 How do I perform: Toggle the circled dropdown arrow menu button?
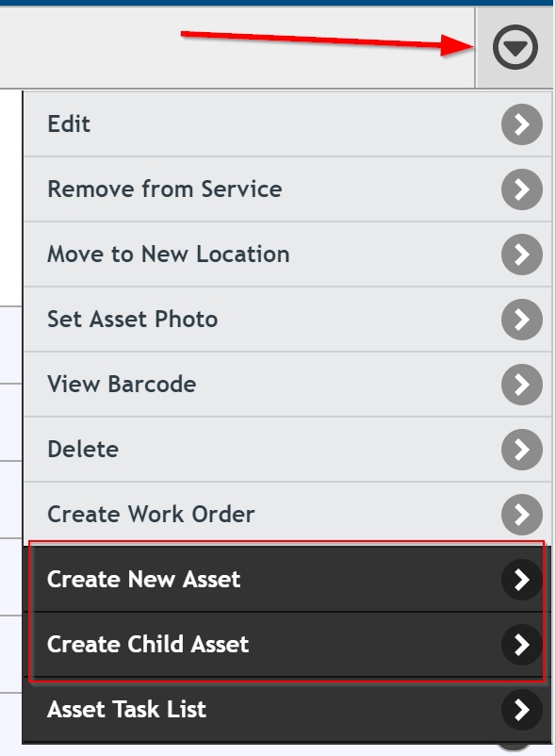pyautogui.click(x=515, y=48)
